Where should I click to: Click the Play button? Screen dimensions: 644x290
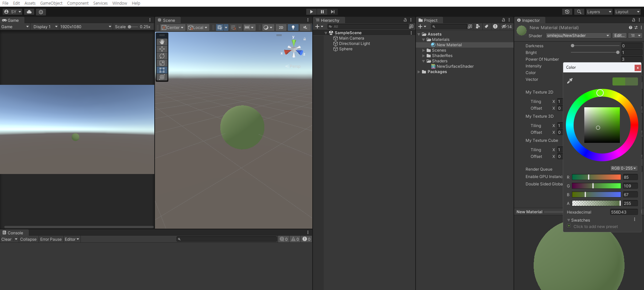(x=312, y=12)
